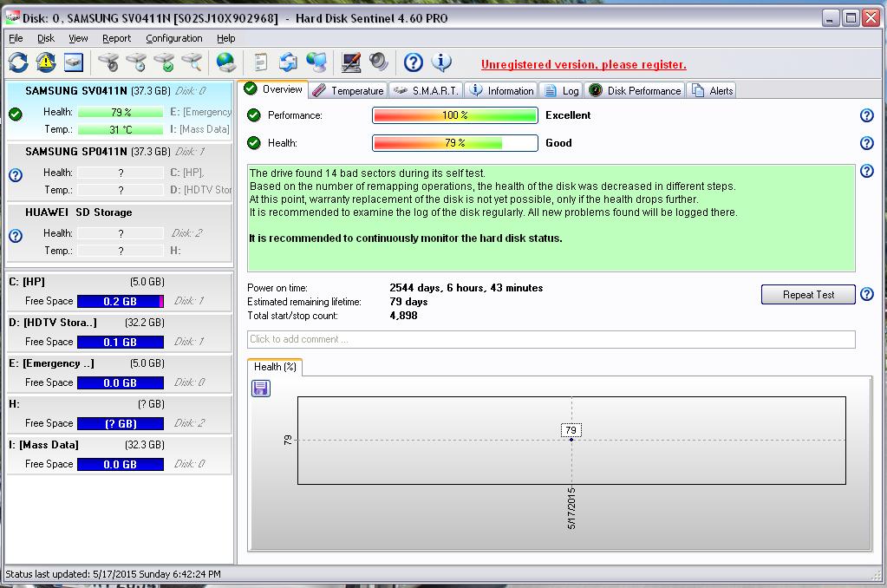Screen dimensions: 887x588
Task: Select the HUAWEI SD Storage entry
Action: (120, 232)
